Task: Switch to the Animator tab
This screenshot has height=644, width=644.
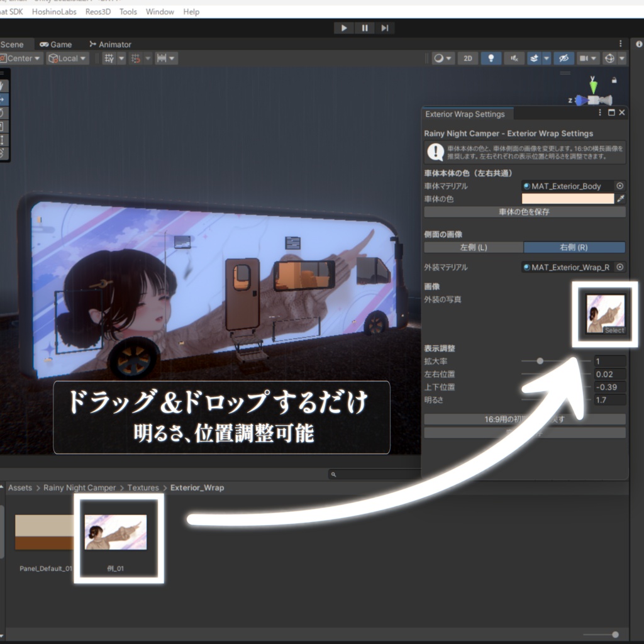Action: click(x=111, y=45)
